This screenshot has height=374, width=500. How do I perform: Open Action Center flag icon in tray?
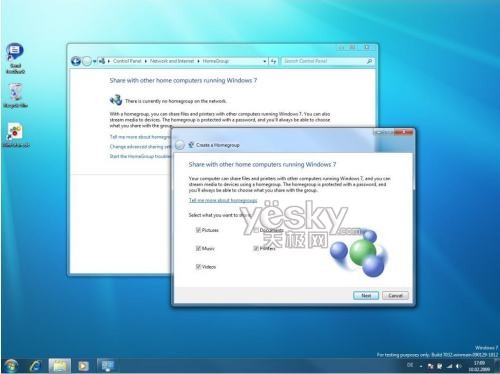tap(430, 366)
